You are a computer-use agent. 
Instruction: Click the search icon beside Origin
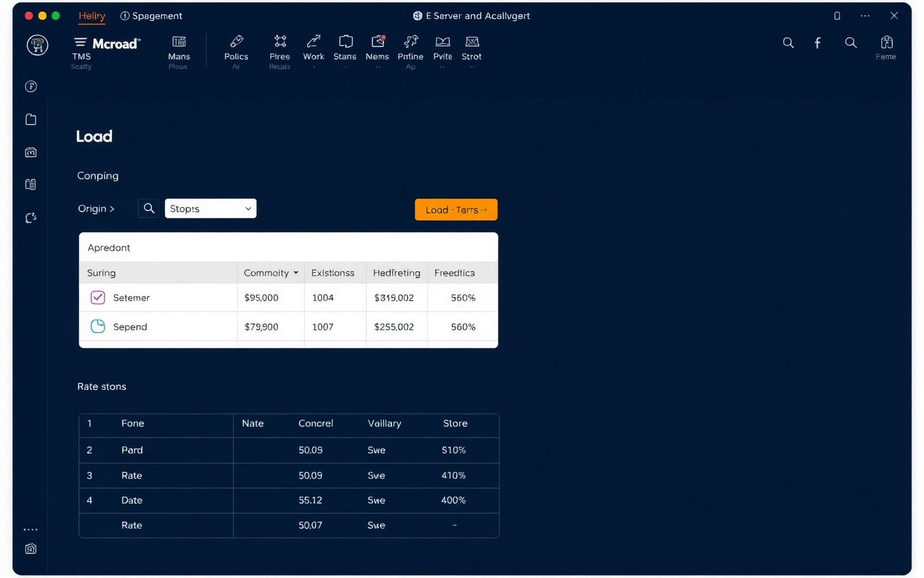pyautogui.click(x=148, y=208)
